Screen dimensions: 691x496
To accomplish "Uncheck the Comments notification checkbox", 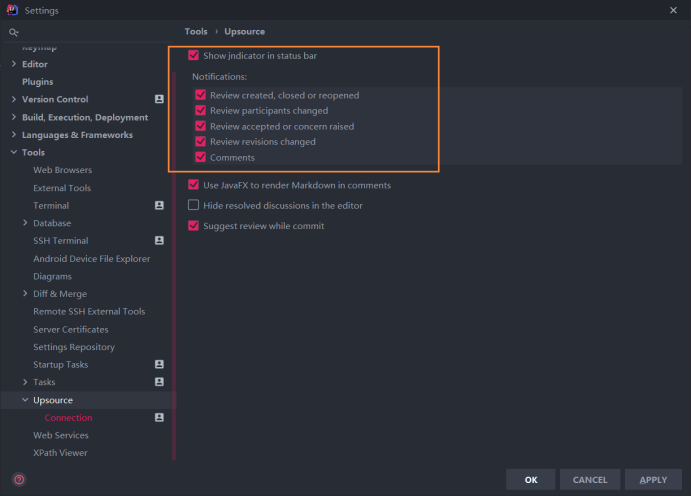I will [x=201, y=157].
